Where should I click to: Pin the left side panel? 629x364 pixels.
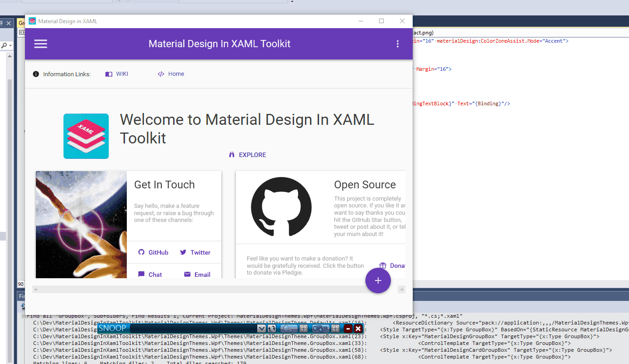click(x=2, y=23)
